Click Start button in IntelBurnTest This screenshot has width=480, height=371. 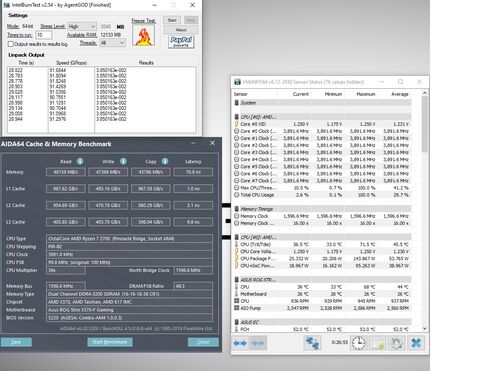coord(172,20)
